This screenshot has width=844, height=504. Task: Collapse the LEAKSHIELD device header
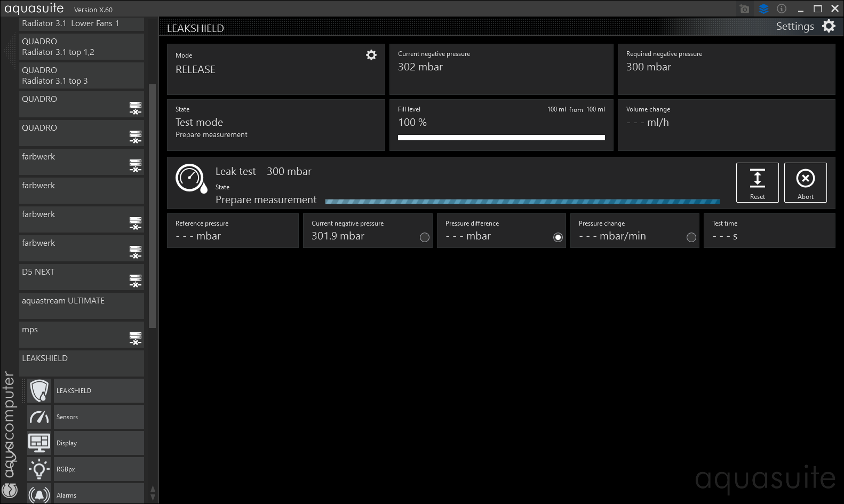point(82,364)
